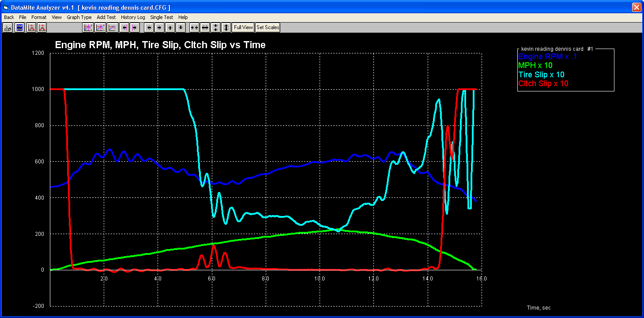Viewport: 644px width, 318px height.
Task: Click the Full View button
Action: 243,27
